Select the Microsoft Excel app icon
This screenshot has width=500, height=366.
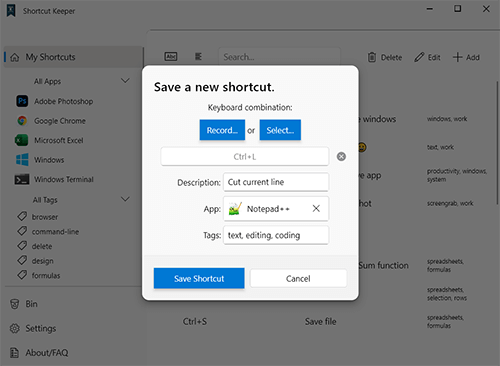[22, 140]
